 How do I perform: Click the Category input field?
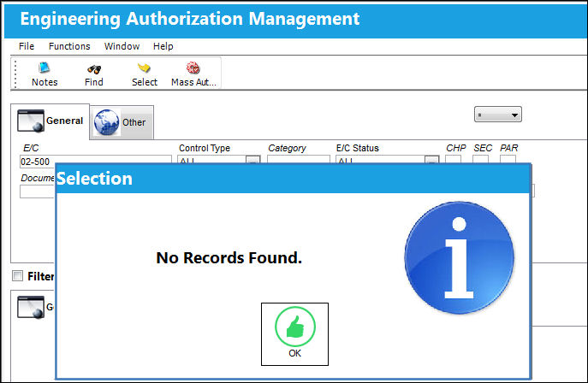point(299,160)
